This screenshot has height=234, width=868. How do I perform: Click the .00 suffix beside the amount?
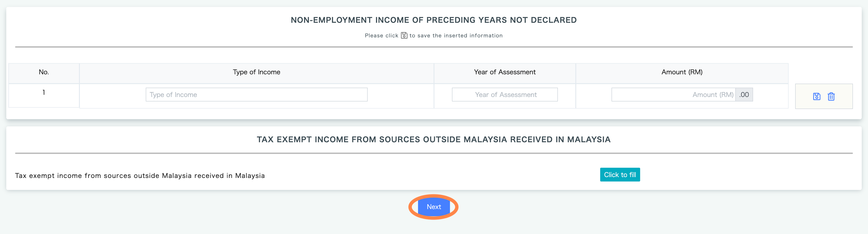click(744, 95)
